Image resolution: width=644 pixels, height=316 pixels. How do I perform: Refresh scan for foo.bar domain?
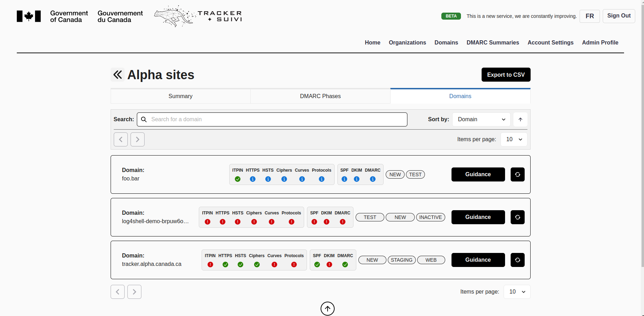tap(518, 174)
